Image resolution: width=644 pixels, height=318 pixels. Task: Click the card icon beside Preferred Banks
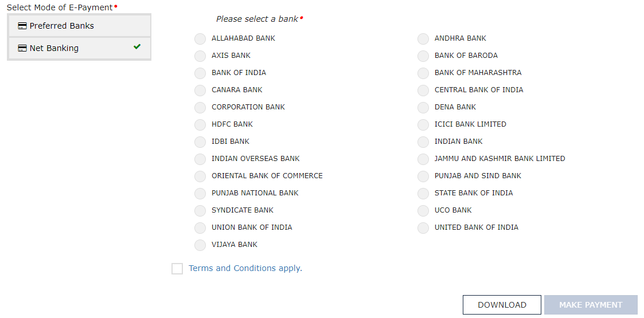coord(22,26)
